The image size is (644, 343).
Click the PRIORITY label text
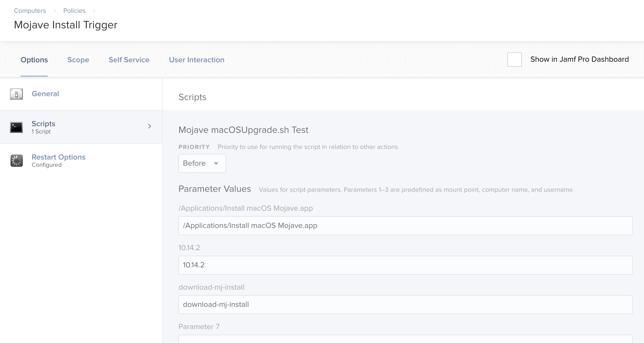click(x=194, y=147)
